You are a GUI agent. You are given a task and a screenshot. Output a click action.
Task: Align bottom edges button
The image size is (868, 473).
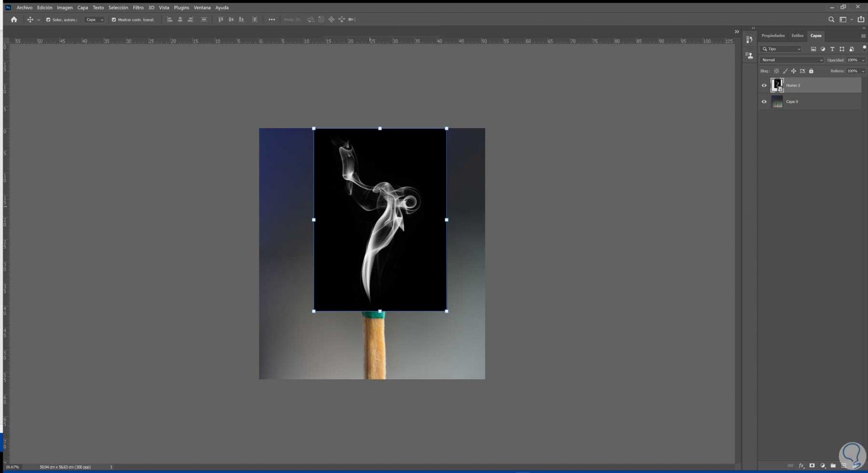241,19
